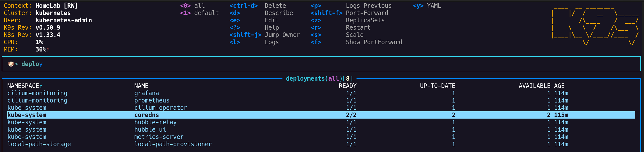Select the <1> default namespace shortcut
Screen dimensions: 644x152
199,13
